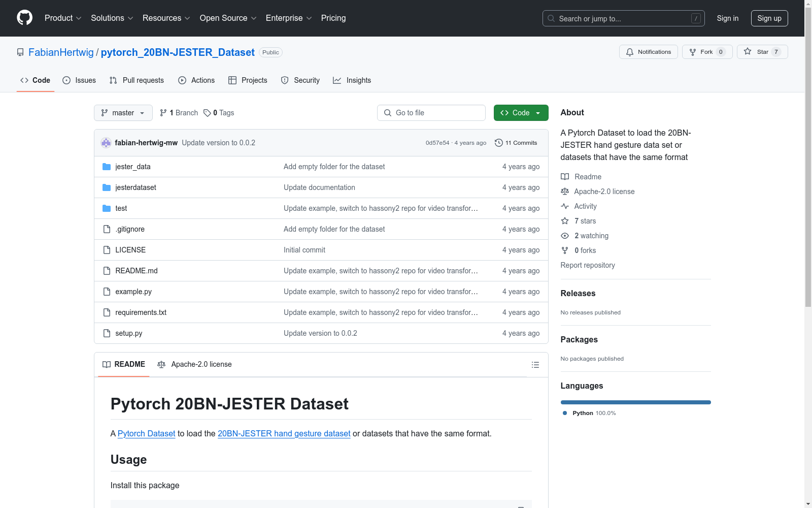Image resolution: width=812 pixels, height=508 pixels.
Task: Click the branch icon beside 1 Branch
Action: 163,113
